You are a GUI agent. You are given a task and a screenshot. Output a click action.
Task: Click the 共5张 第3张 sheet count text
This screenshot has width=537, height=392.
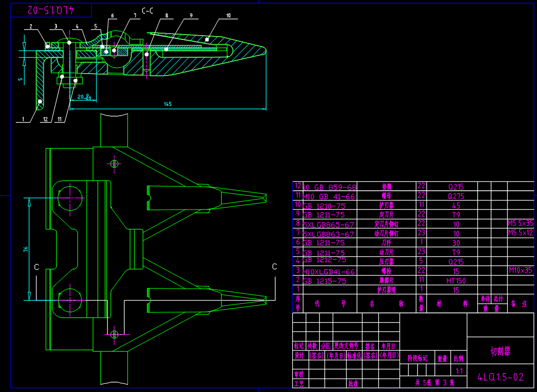point(435,383)
